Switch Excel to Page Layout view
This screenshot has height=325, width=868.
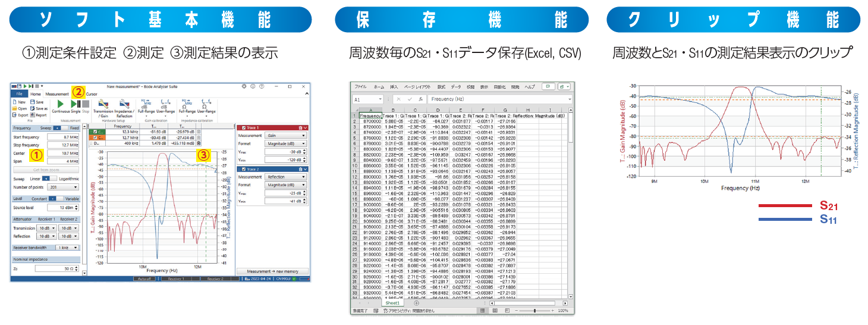click(495, 311)
